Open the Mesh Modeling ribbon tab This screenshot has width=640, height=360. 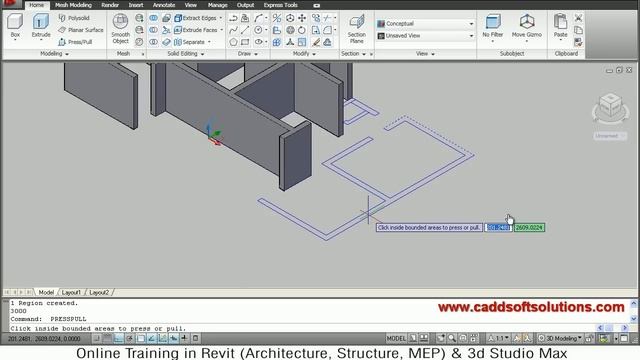click(x=73, y=5)
